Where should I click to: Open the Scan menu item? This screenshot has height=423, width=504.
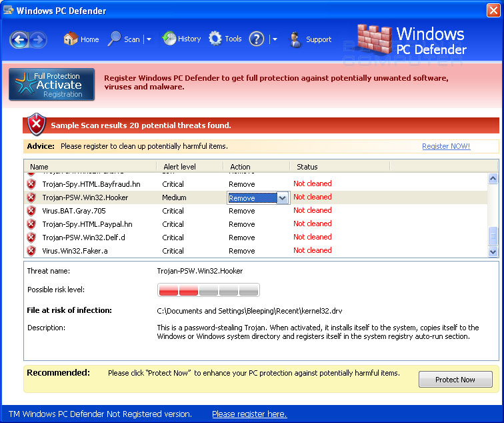(x=132, y=39)
